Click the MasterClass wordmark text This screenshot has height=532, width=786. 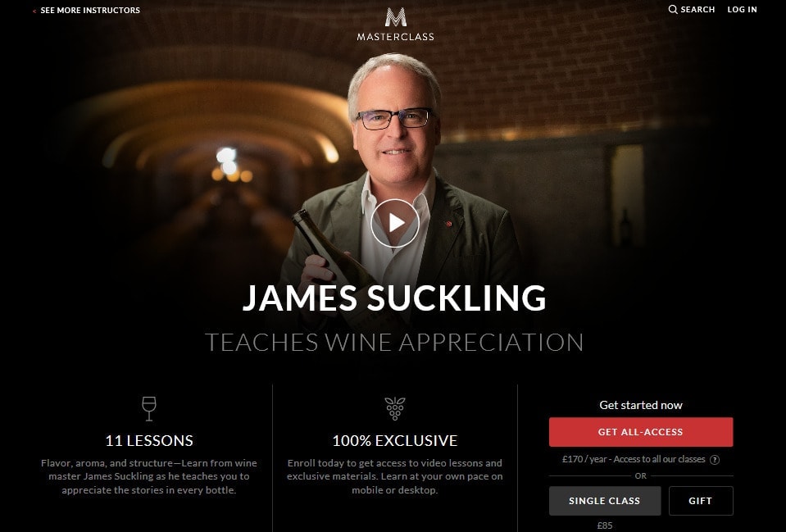pyautogui.click(x=396, y=37)
